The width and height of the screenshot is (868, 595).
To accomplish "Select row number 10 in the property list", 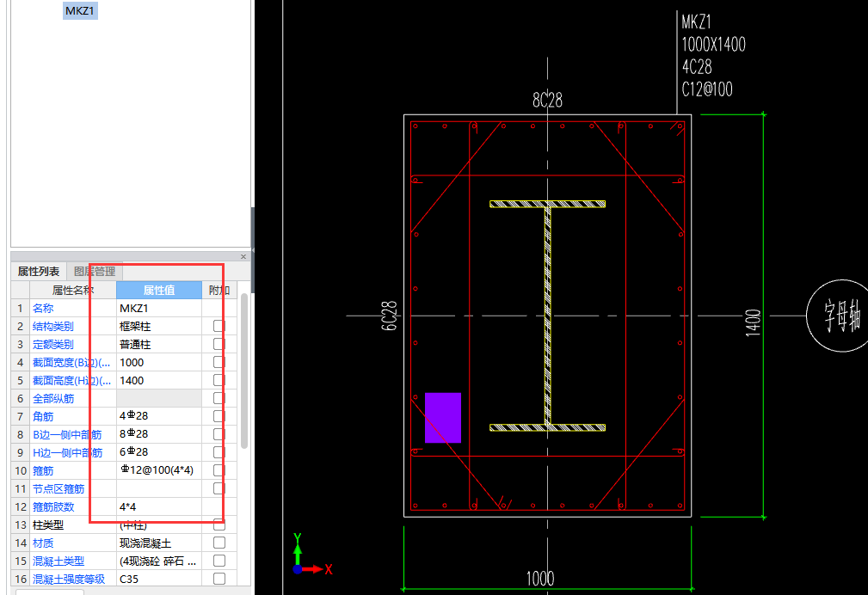I will point(21,470).
